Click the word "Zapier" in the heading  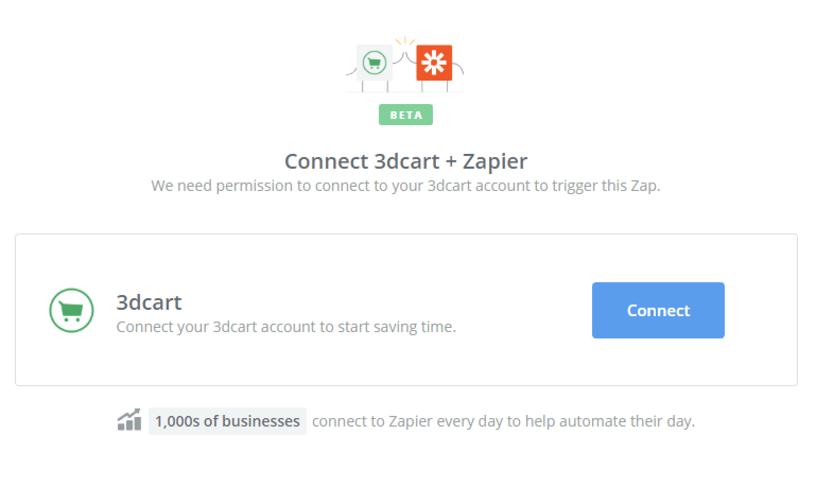tap(495, 161)
